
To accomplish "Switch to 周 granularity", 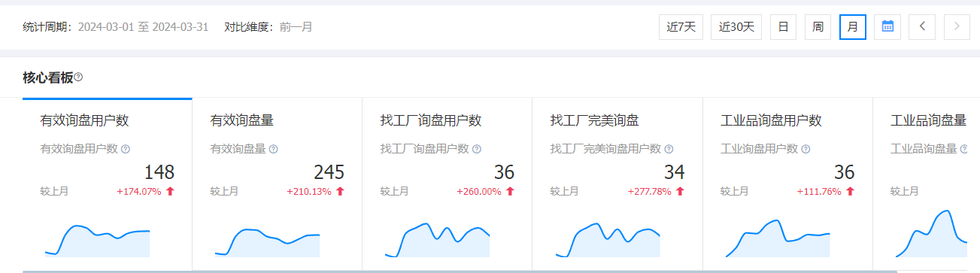I will coord(818,27).
